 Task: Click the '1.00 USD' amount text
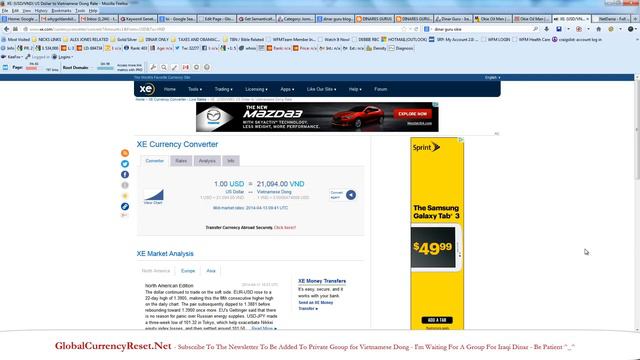(x=229, y=184)
